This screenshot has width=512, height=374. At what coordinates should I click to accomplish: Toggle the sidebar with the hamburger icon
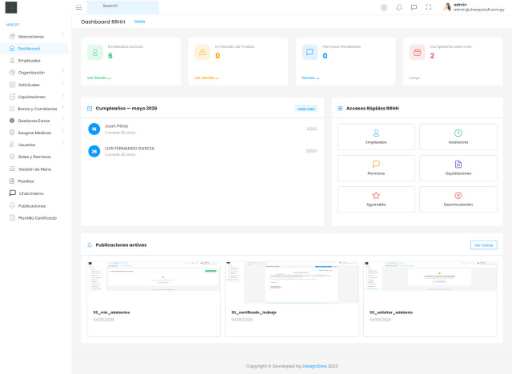[79, 8]
